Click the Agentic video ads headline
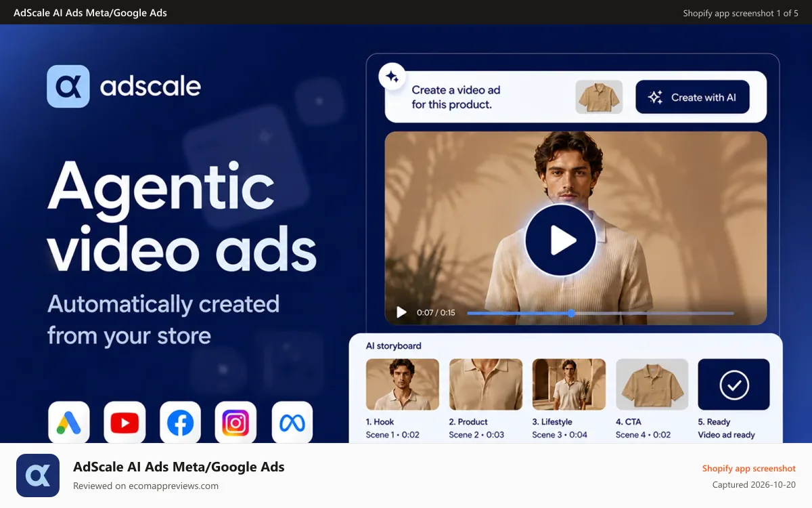The height and width of the screenshot is (508, 812). tap(182, 217)
